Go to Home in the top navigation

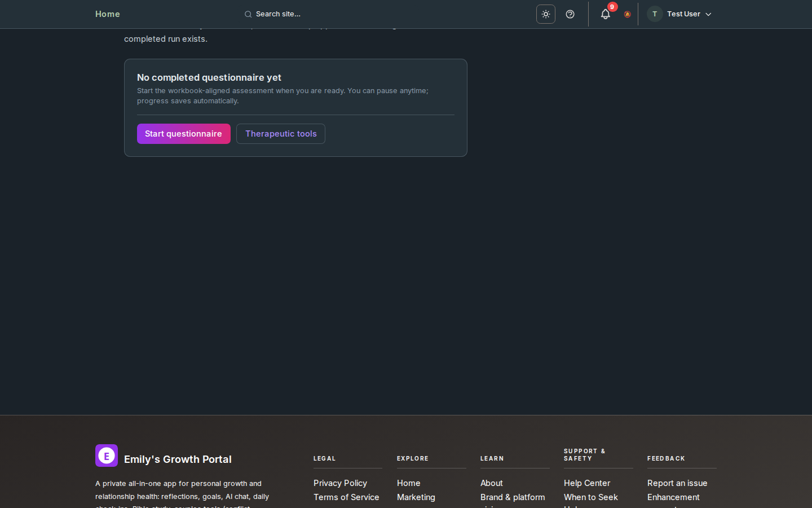click(x=107, y=14)
